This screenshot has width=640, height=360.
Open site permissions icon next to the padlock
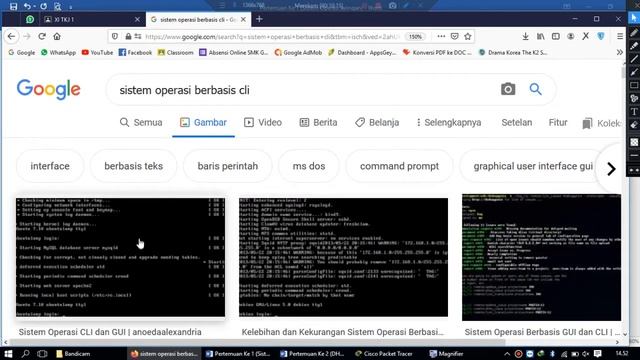138,36
